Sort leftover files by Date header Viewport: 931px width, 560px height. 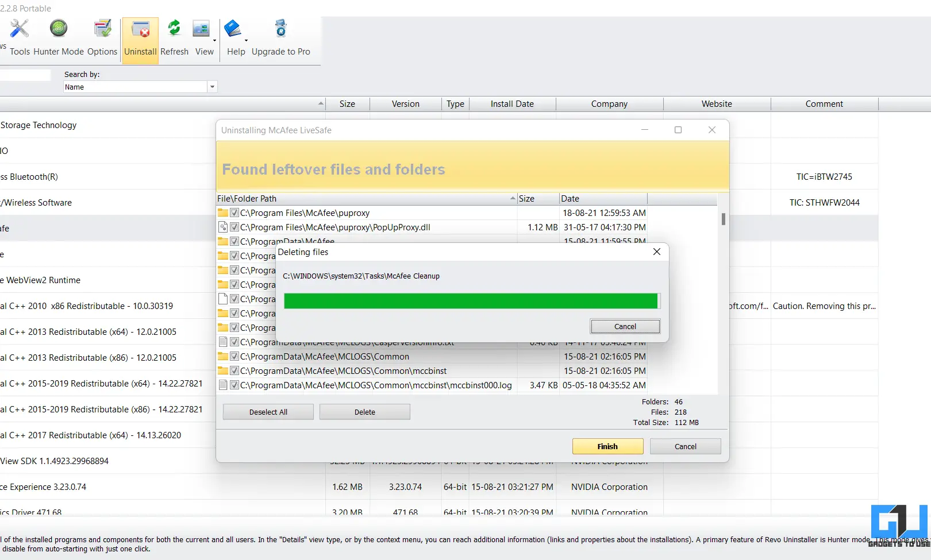tap(603, 199)
